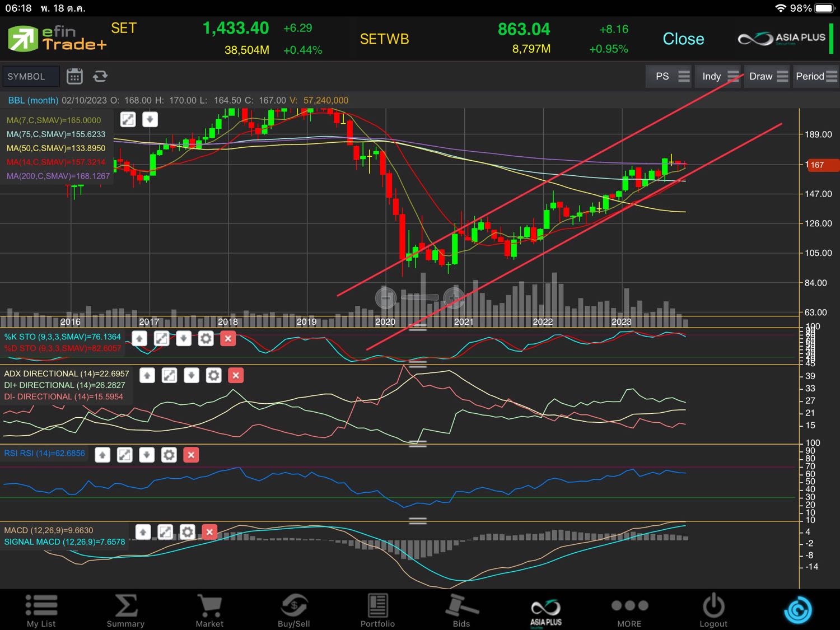Open ADX Directional settings gear

(213, 375)
